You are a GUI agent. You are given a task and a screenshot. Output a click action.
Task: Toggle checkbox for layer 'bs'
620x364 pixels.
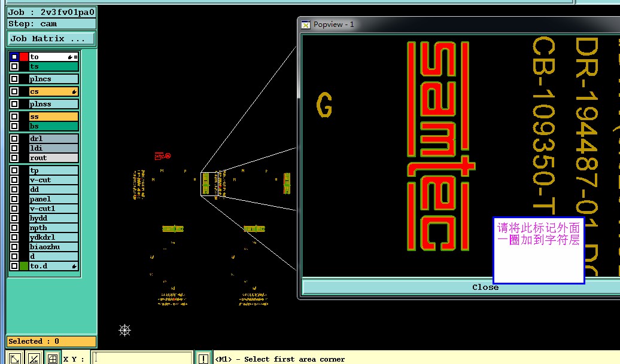point(14,126)
